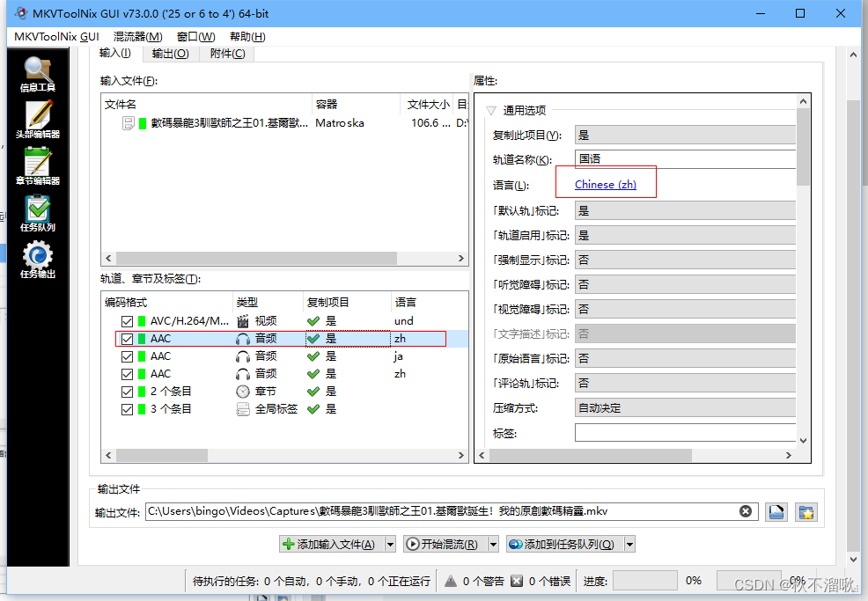Click the error X icon in status bar
This screenshot has height=601, width=868.
pos(517,581)
